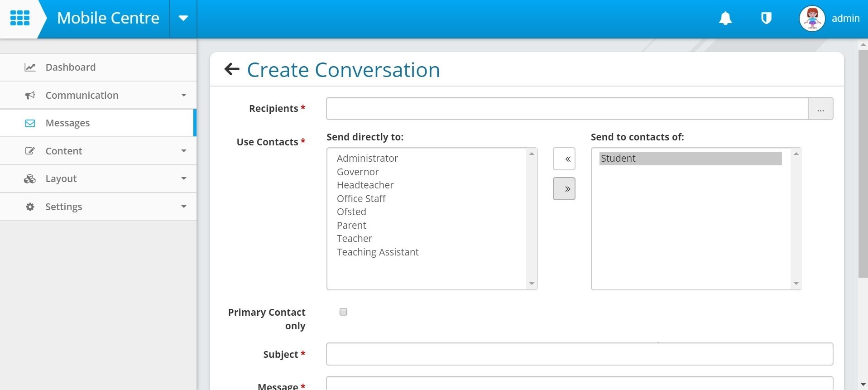
Task: Open the Mobile Centre dropdown arrow
Action: tap(183, 18)
